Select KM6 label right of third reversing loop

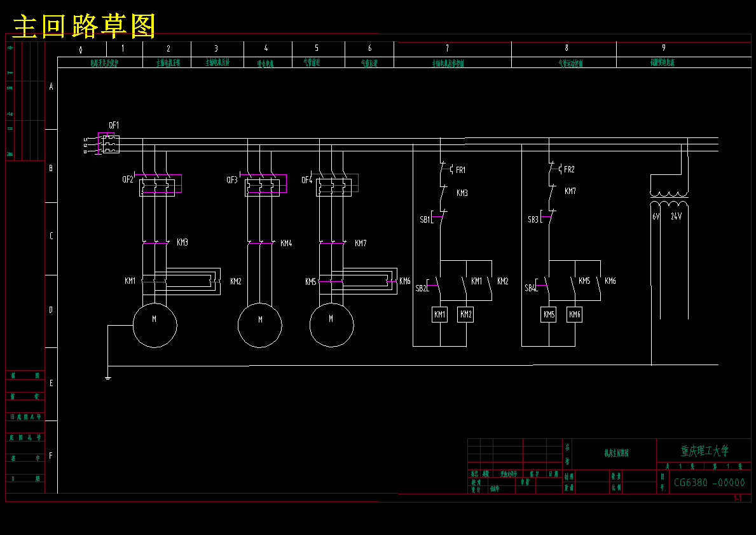click(x=405, y=281)
